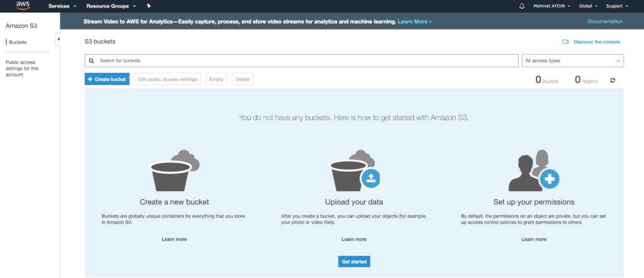Click the You do not have any buckets message
The height and width of the screenshot is (278, 644).
tap(354, 118)
